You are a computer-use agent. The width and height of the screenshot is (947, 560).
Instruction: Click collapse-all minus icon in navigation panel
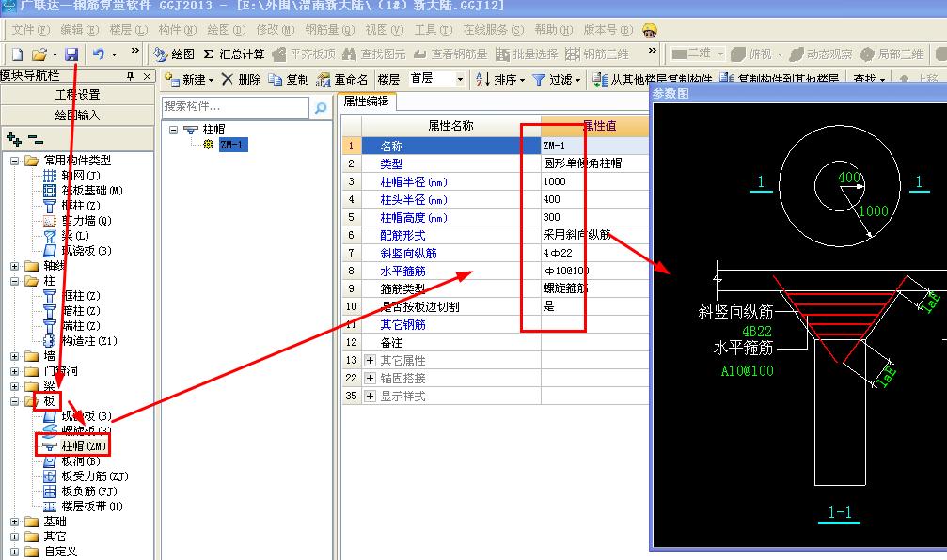click(36, 139)
